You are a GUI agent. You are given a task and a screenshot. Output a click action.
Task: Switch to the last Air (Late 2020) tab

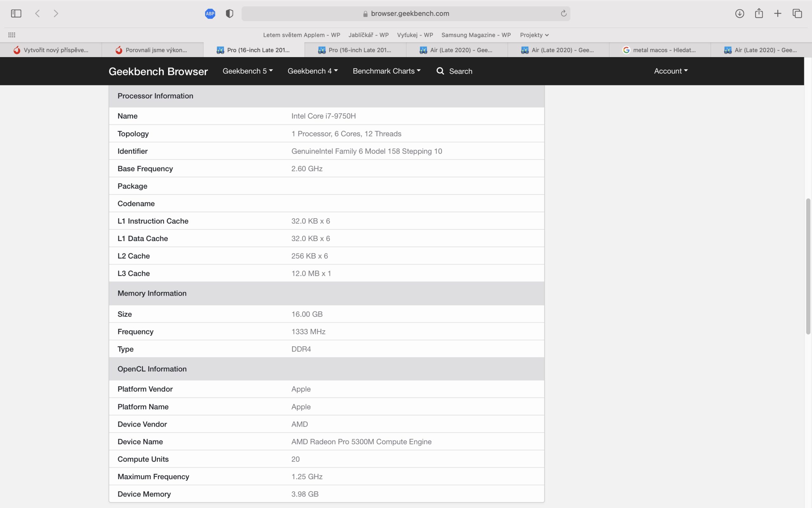[x=761, y=50]
